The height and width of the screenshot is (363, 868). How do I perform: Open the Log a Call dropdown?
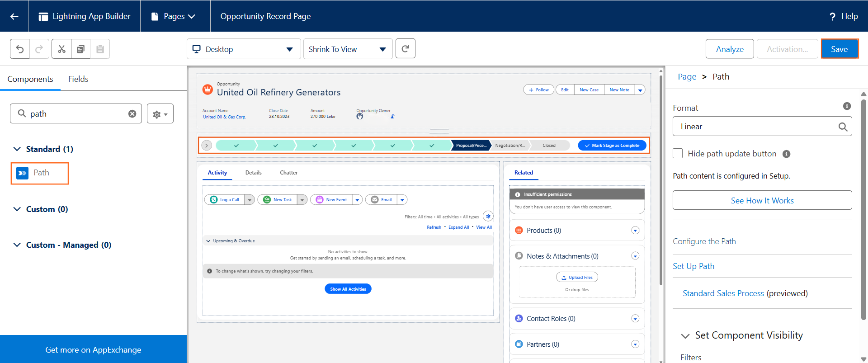(x=250, y=200)
